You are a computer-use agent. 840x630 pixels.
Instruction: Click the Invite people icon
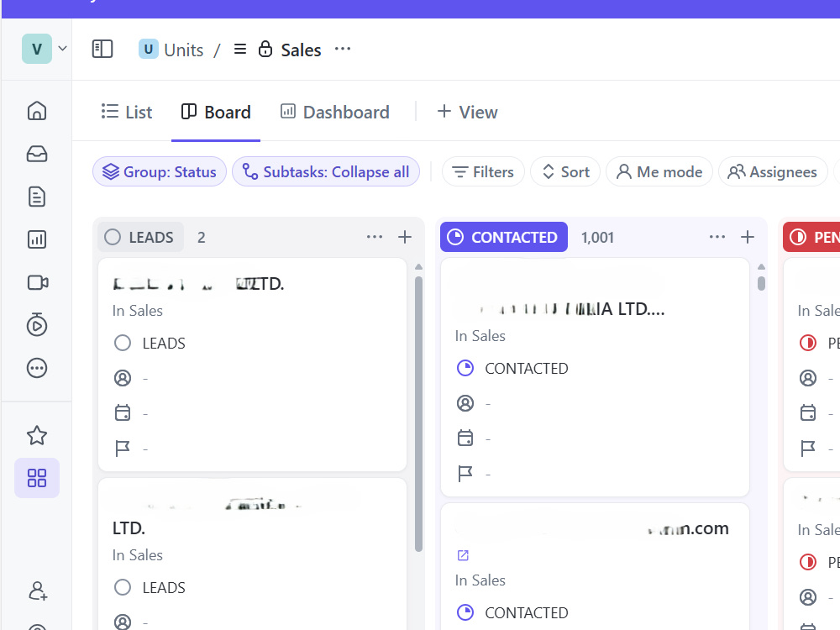[38, 591]
